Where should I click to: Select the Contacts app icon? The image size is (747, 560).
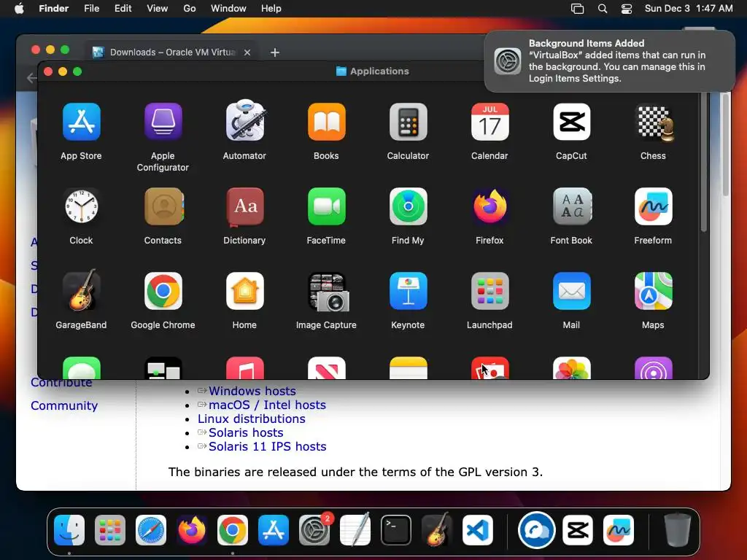pyautogui.click(x=164, y=206)
